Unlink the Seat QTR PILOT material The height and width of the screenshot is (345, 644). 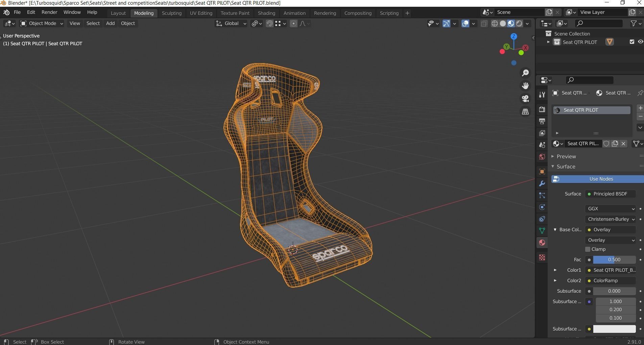click(623, 144)
